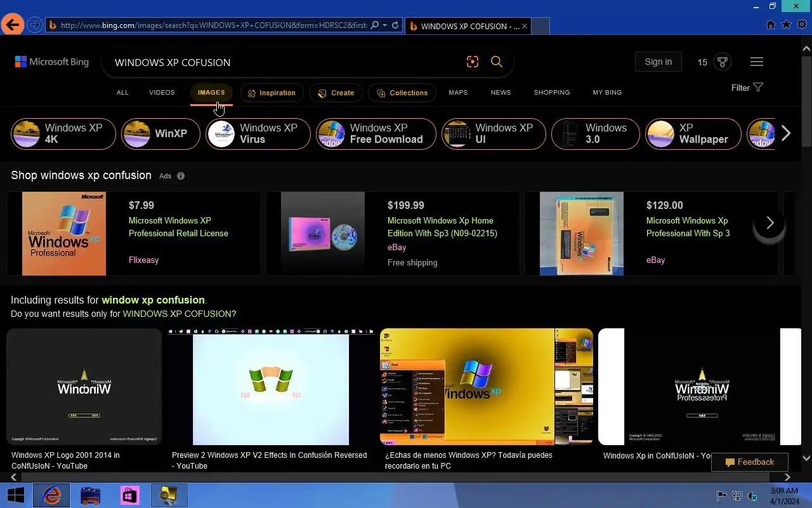Select the WINDOWS XP COFUSION browser tab
812x508 pixels.
pos(468,26)
